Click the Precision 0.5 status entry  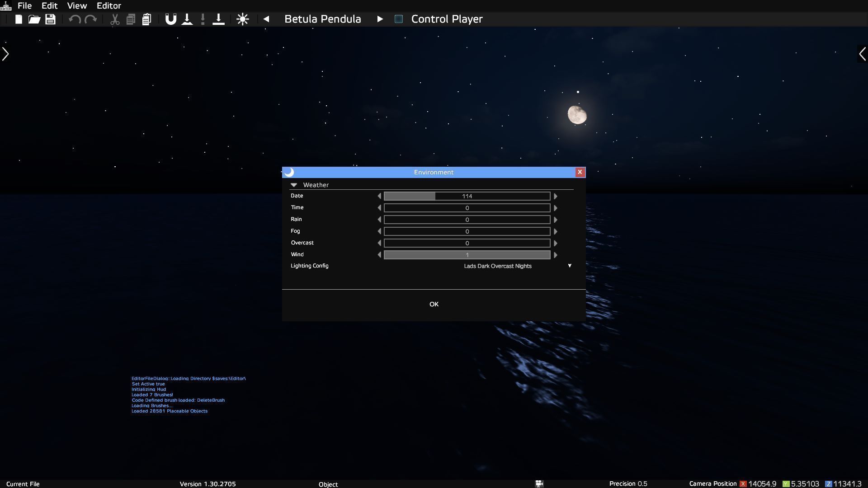(x=628, y=483)
